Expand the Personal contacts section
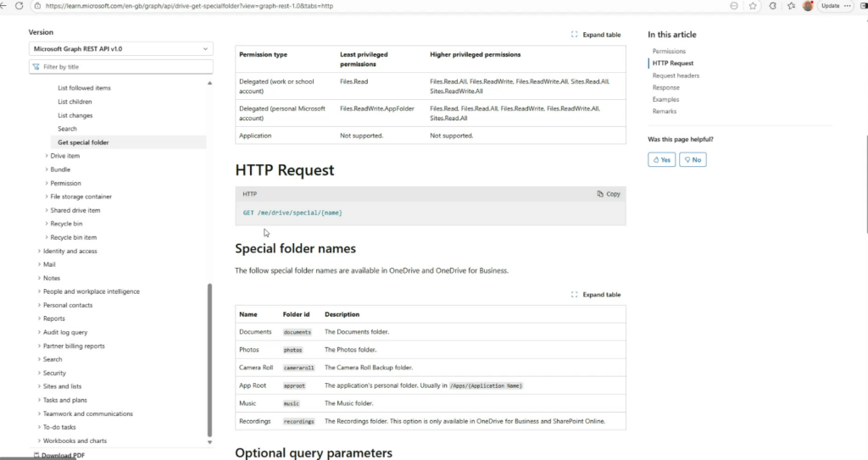The height and width of the screenshot is (460, 868). pyautogui.click(x=68, y=306)
